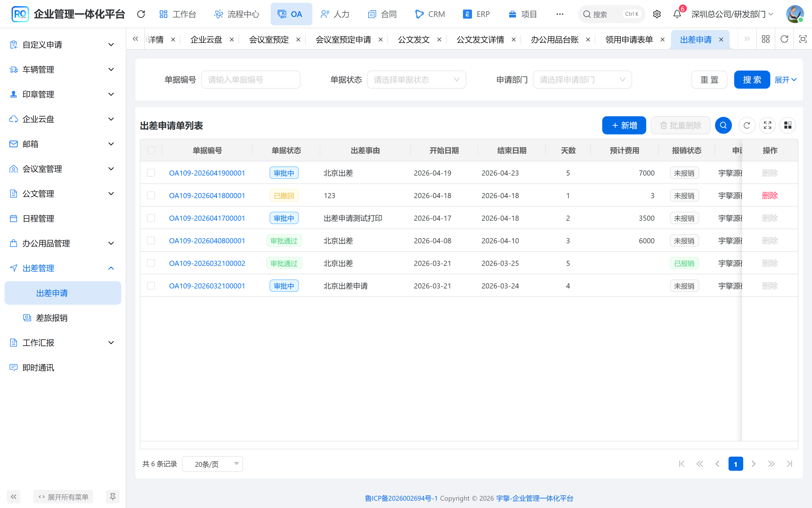Check the row OA109-2026041900001
The height and width of the screenshot is (508, 812).
(151, 173)
